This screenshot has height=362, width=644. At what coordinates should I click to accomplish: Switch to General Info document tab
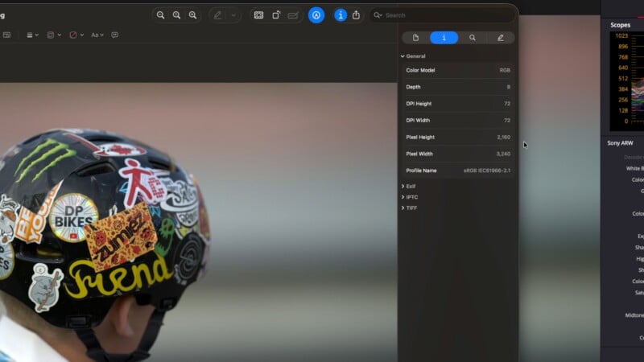click(x=415, y=38)
